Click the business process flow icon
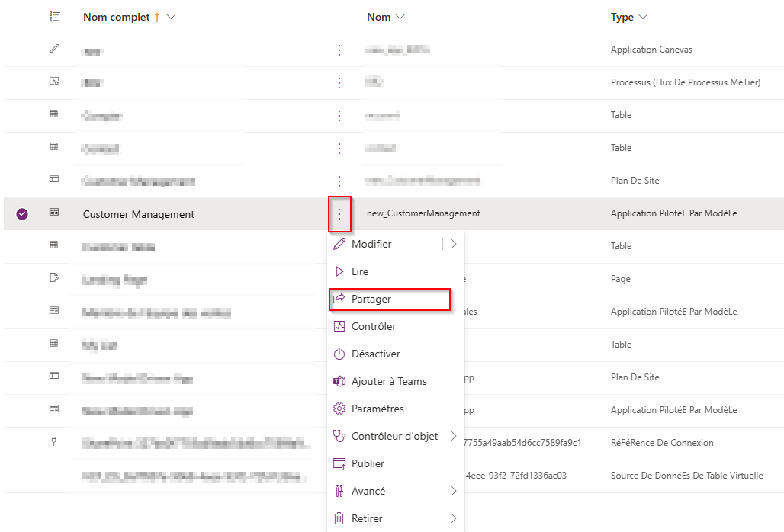 coord(53,82)
